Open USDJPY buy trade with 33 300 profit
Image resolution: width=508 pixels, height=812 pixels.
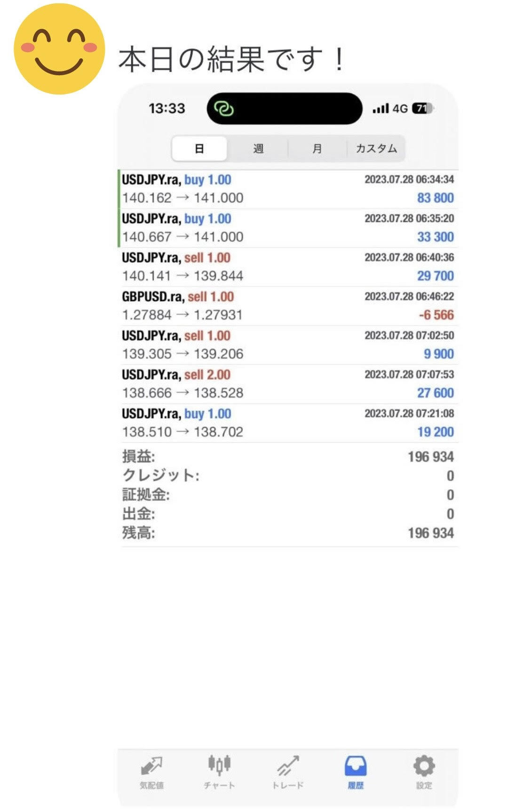288,228
